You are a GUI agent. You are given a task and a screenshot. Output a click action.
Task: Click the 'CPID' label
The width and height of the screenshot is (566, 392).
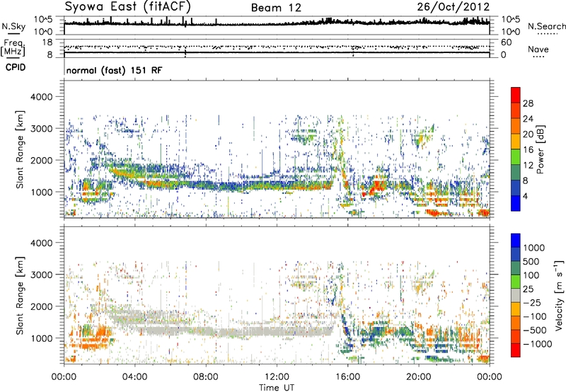(16, 67)
